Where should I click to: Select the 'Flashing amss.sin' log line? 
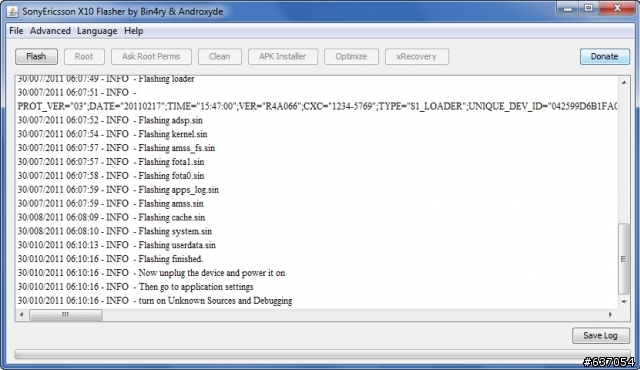pos(110,204)
